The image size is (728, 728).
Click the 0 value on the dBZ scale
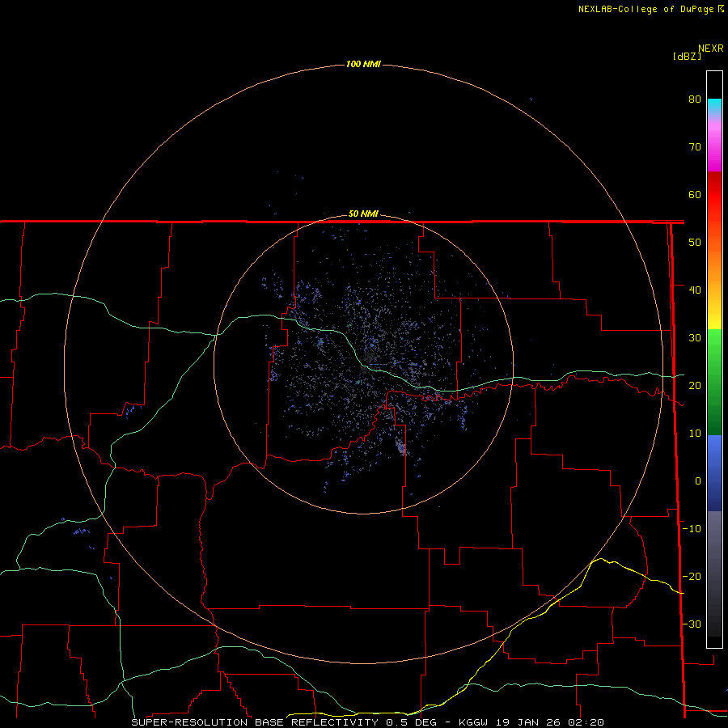point(698,481)
